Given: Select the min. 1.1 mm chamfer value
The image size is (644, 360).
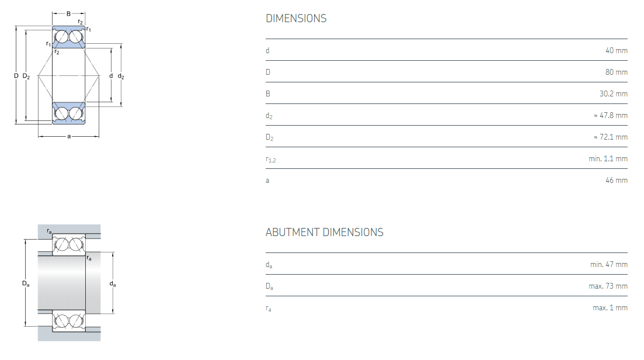Looking at the screenshot, I should (x=608, y=159).
